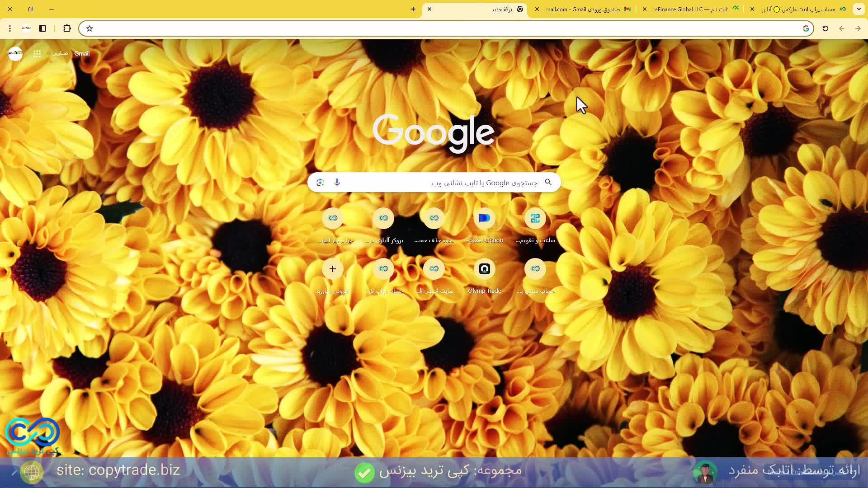Click the Add shortcut plus button

click(332, 269)
